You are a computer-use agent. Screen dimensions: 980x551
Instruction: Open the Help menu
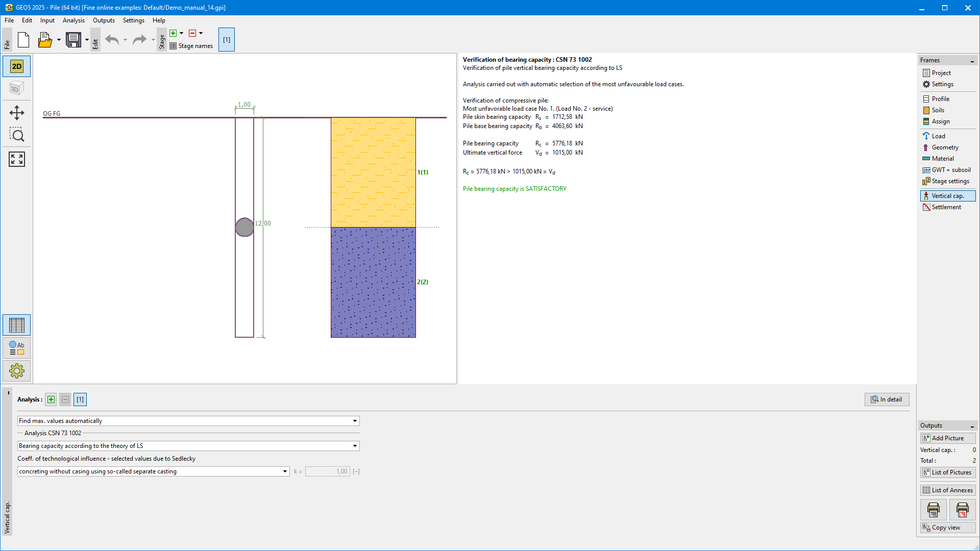coord(159,20)
